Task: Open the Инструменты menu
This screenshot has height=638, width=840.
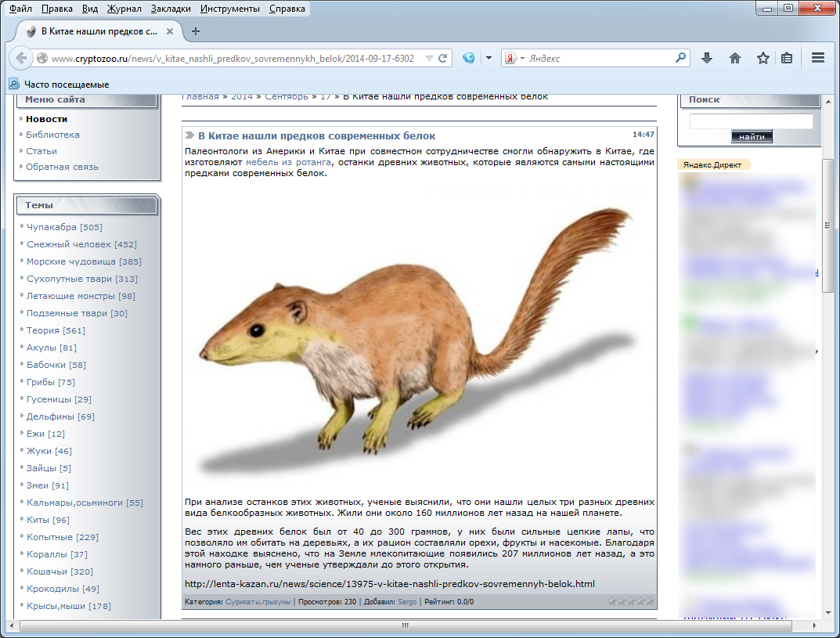Action: tap(229, 9)
